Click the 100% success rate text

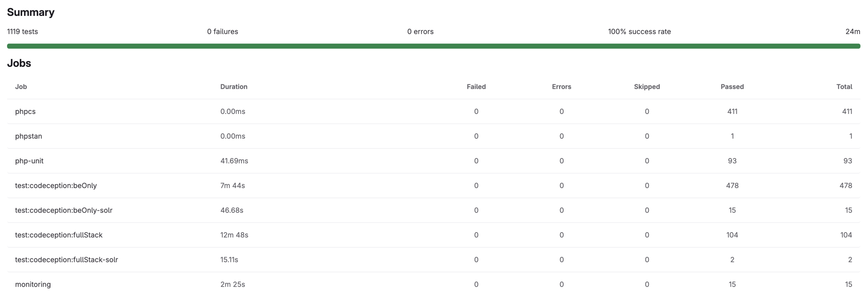click(x=639, y=32)
